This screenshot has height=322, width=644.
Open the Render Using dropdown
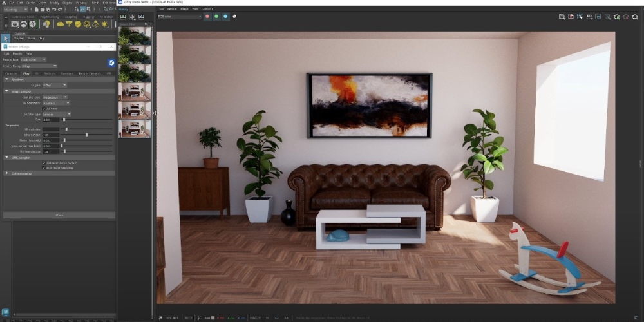[x=39, y=66]
